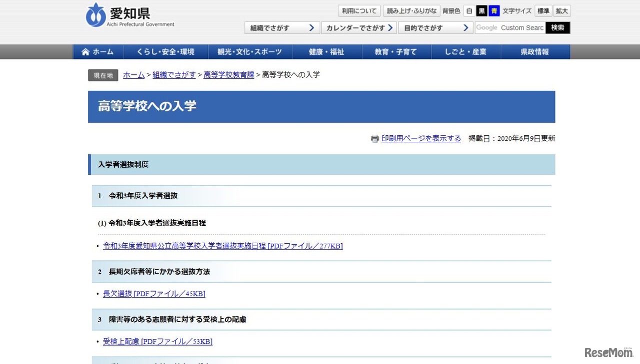The width and height of the screenshot is (640, 364).
Task: Select the 県政情報 menu item
Action: 535,51
